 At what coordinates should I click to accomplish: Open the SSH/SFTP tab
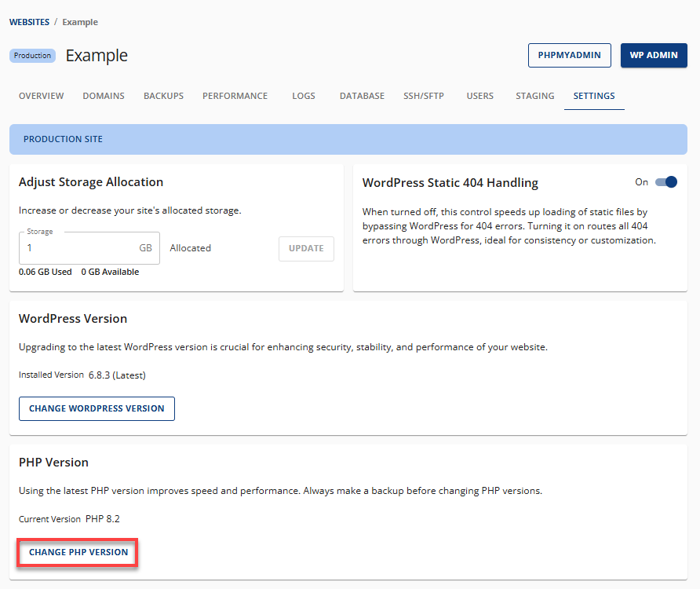click(x=423, y=96)
